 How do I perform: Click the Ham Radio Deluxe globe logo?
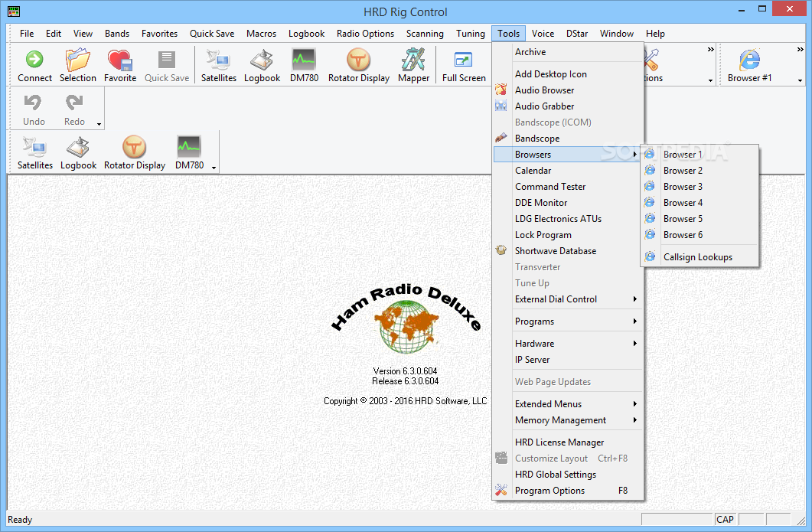point(406,328)
